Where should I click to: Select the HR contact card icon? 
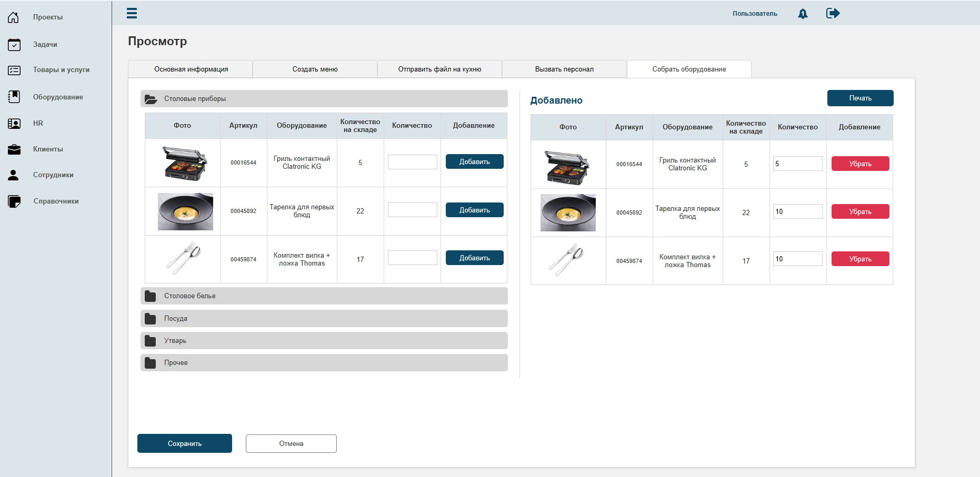coord(14,124)
